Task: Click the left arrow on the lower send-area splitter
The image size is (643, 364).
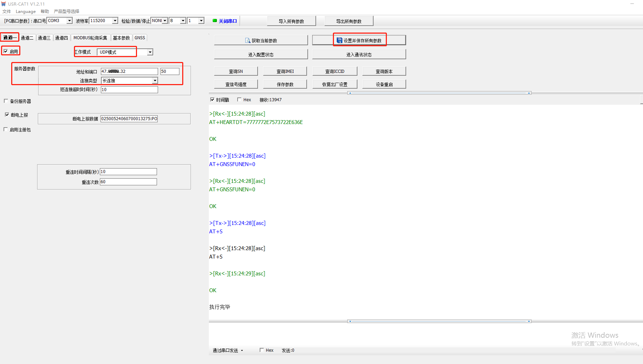Action: 350,321
